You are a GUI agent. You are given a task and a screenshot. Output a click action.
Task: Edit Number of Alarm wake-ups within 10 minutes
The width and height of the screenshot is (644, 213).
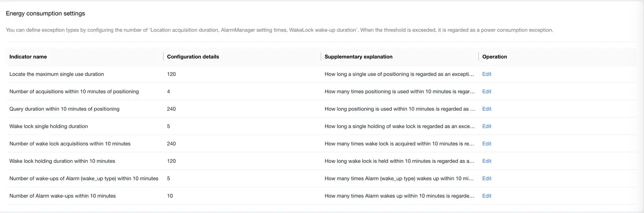click(x=487, y=196)
